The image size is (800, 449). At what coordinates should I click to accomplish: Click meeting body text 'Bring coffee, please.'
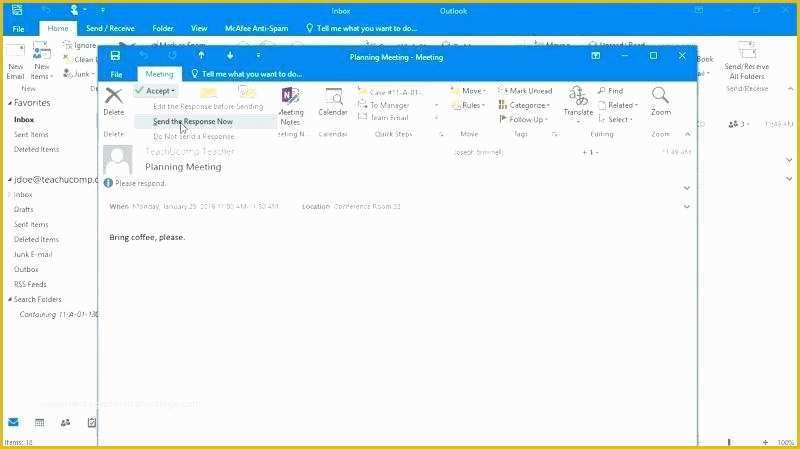click(147, 237)
